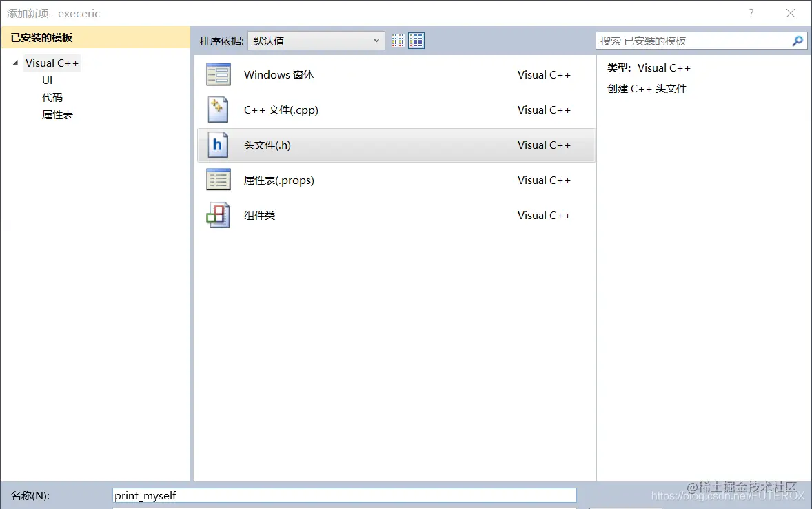812x509 pixels.
Task: Click Visual C++ type beside 组件类
Action: pos(544,215)
